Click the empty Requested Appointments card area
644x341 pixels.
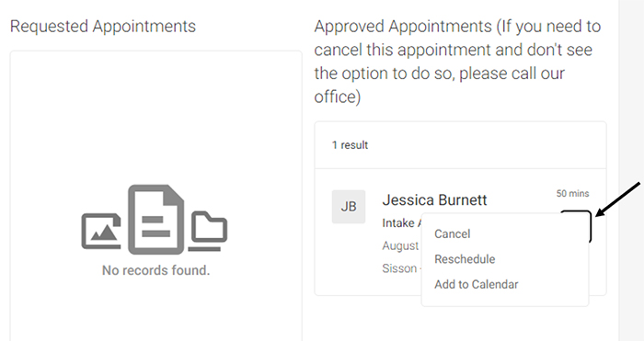pos(156,196)
